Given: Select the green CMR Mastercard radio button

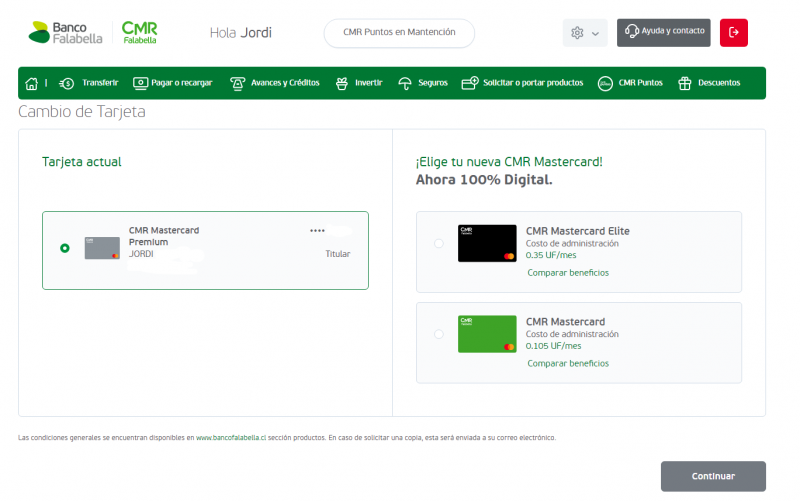Looking at the screenshot, I should [439, 334].
